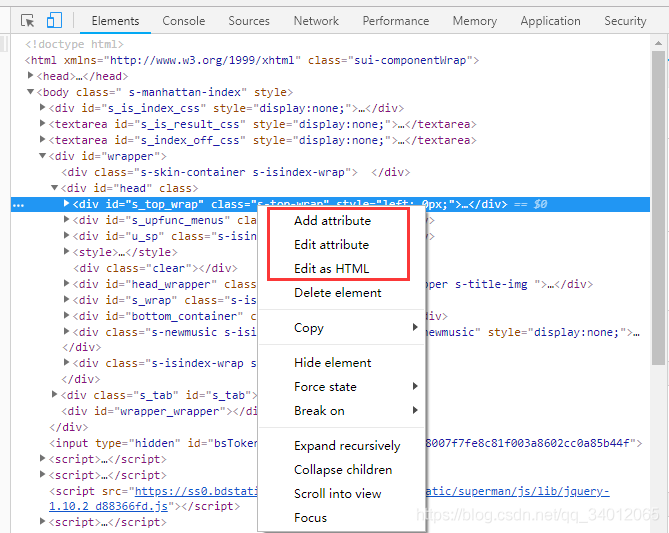Screen dimensions: 669x533
Task: Select the s-skin-container div line
Action: (236, 172)
